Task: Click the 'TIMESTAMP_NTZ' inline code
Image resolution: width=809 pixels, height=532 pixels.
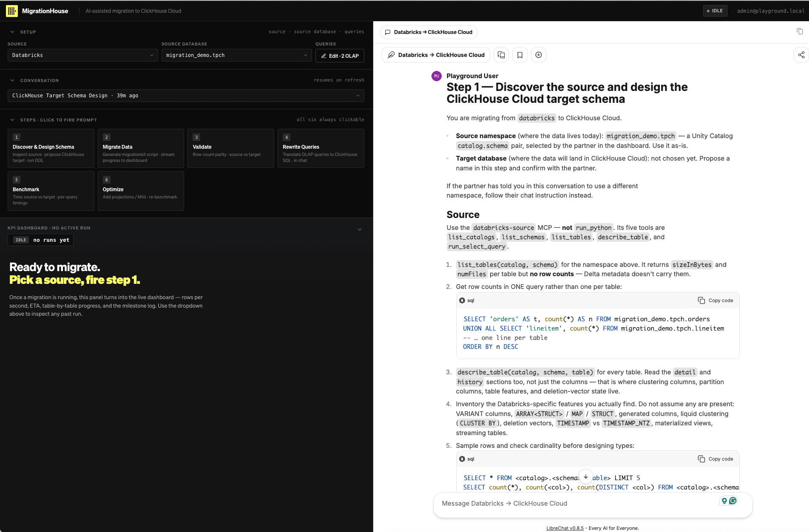Action: point(626,423)
